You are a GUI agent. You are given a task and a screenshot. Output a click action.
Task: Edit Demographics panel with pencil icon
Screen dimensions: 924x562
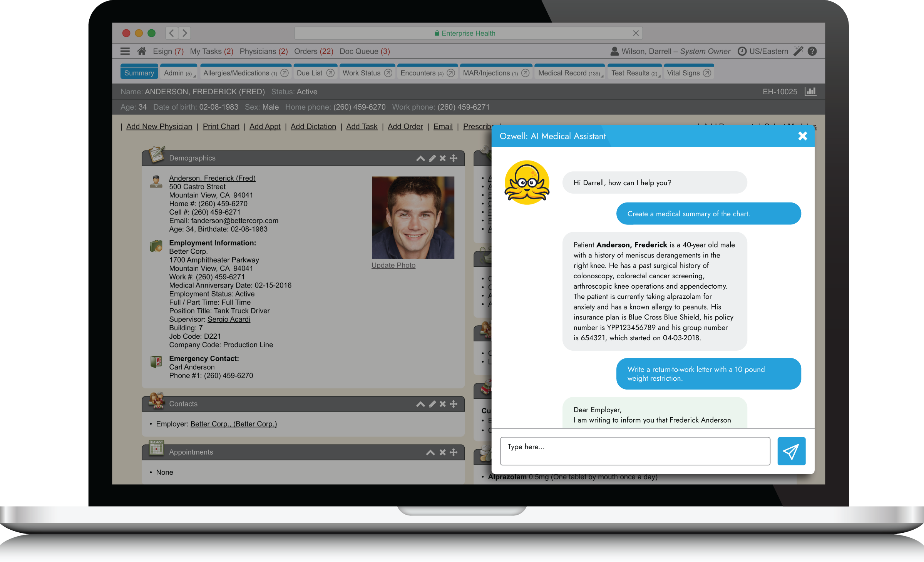(432, 158)
